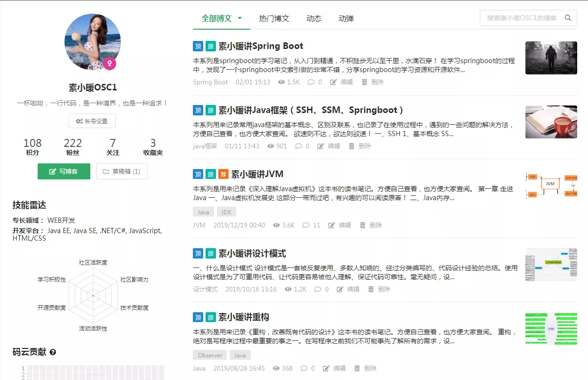Click the Observer tag
This screenshot has height=380, width=588.
pyautogui.click(x=210, y=355)
